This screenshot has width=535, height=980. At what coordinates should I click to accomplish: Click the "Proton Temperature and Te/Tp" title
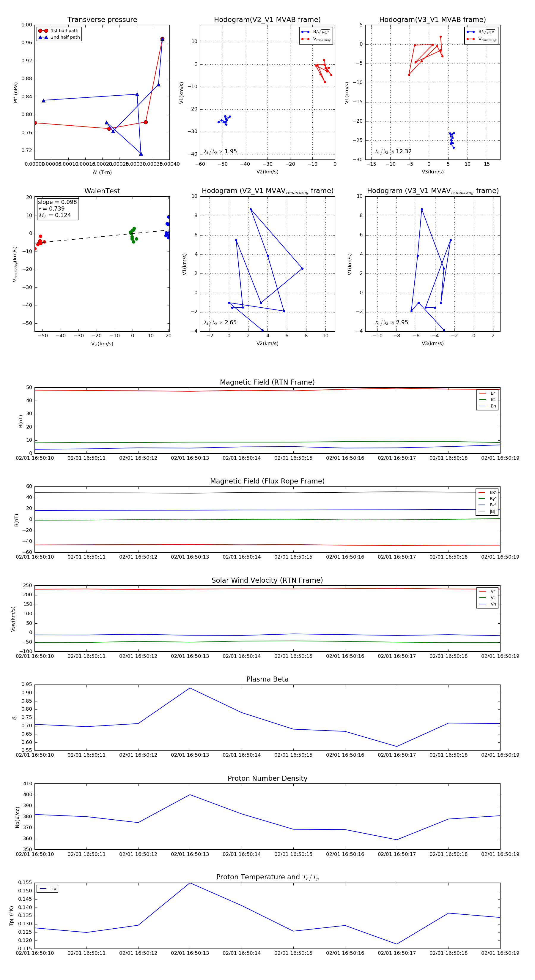point(267,877)
